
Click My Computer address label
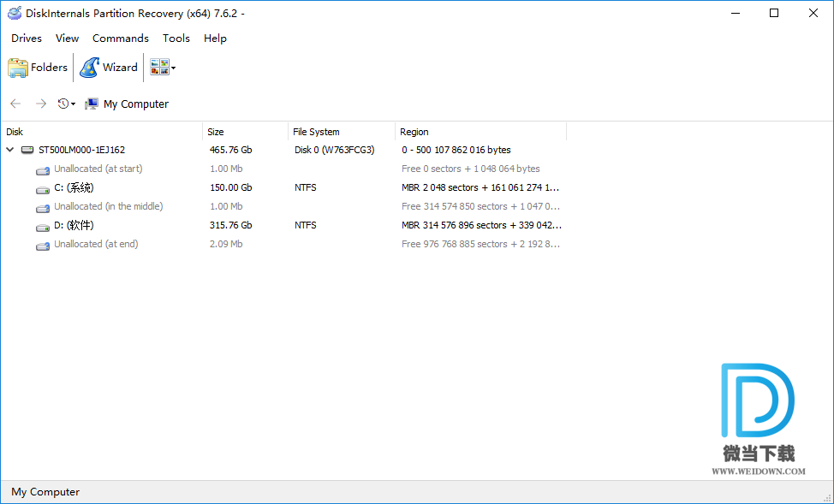click(x=136, y=104)
